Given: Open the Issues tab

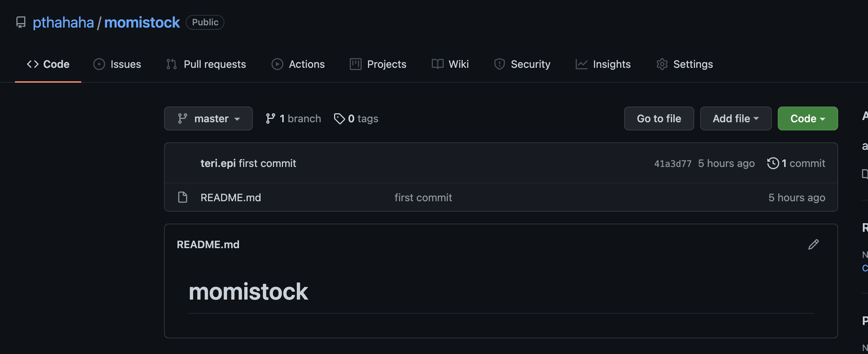Looking at the screenshot, I should (117, 64).
